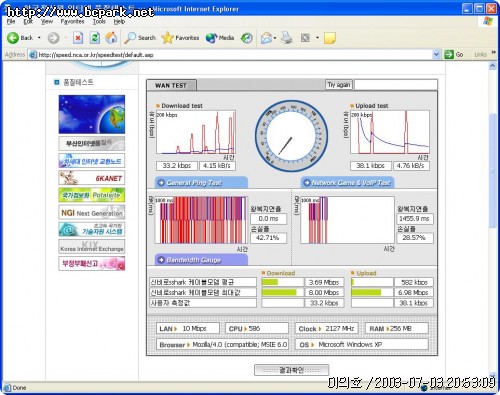Print the page with printer icon
500x395 pixels.
point(287,38)
